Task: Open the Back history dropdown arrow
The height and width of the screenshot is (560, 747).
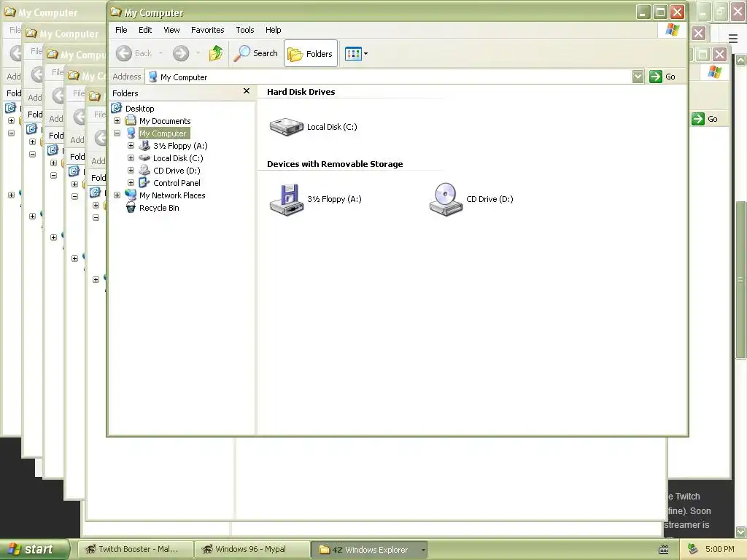Action: (x=160, y=53)
